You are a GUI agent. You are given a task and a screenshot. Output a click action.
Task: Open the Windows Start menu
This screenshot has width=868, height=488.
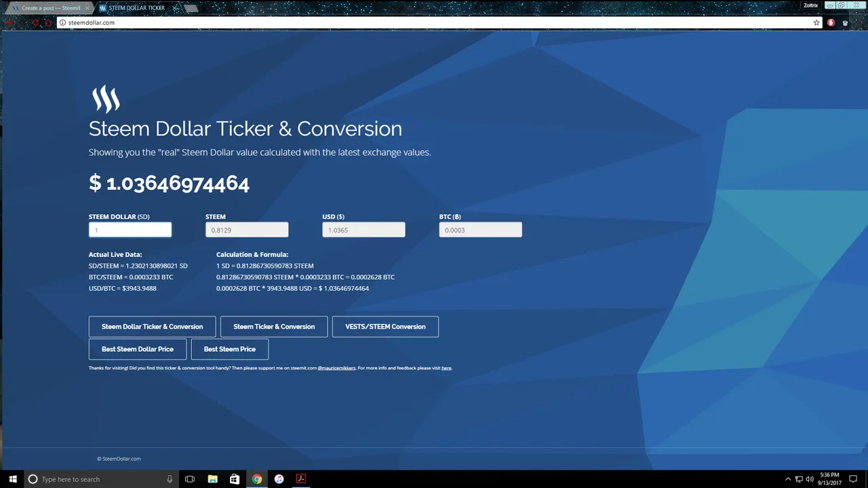[x=13, y=479]
